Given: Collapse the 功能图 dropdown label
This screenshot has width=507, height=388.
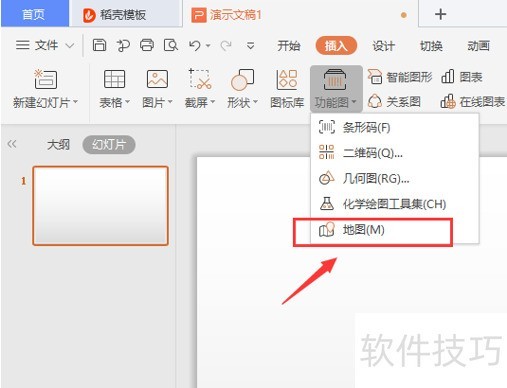Looking at the screenshot, I should coord(336,102).
